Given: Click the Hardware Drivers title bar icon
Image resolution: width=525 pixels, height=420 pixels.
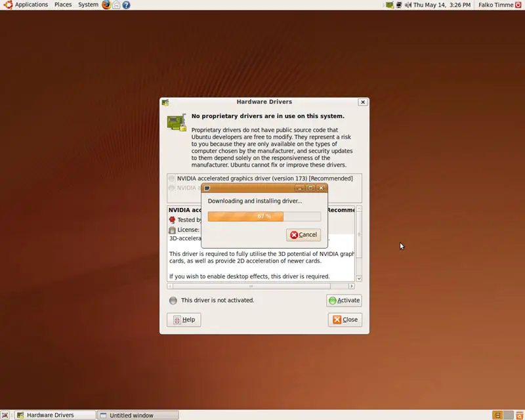Looking at the screenshot, I should (165, 102).
